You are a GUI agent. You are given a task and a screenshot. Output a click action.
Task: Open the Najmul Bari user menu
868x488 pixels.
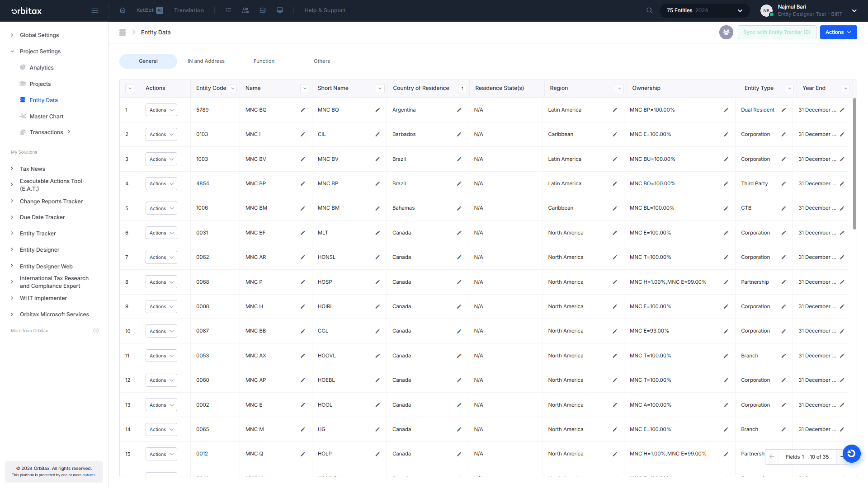pyautogui.click(x=809, y=10)
